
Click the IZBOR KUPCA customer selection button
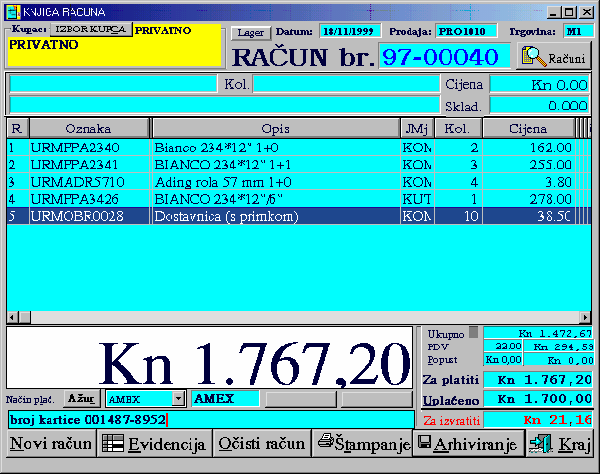(x=91, y=30)
